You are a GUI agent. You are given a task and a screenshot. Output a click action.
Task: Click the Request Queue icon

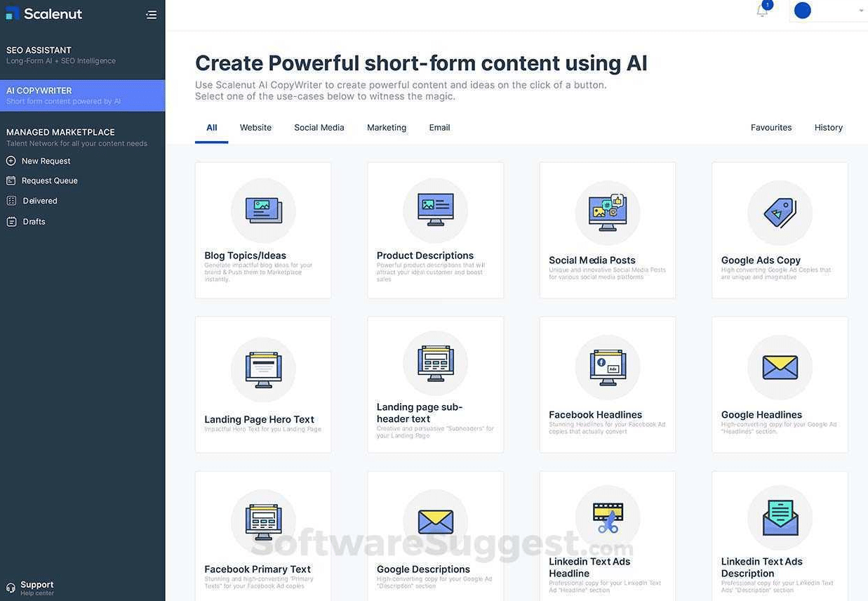coord(11,180)
